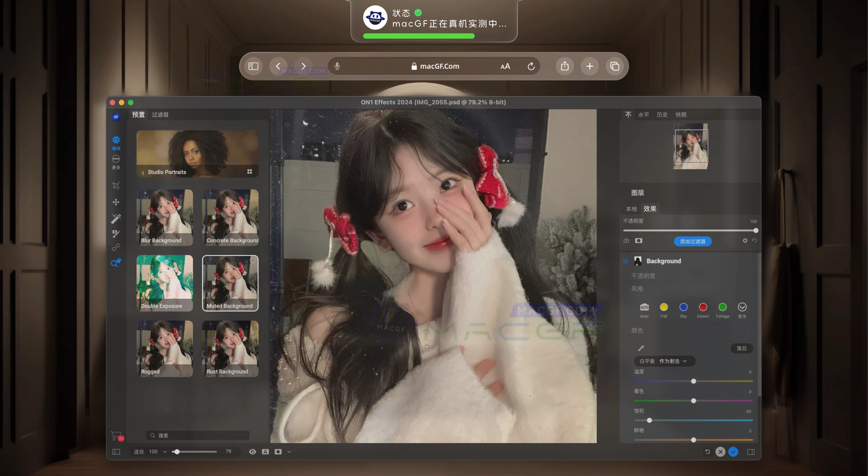This screenshot has height=476, width=868.
Task: Choose the Sky blue style swatch
Action: (x=683, y=307)
